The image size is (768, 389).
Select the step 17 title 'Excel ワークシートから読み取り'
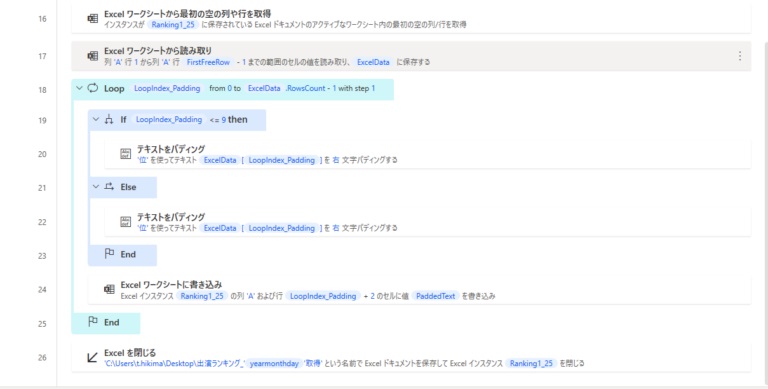coord(158,50)
